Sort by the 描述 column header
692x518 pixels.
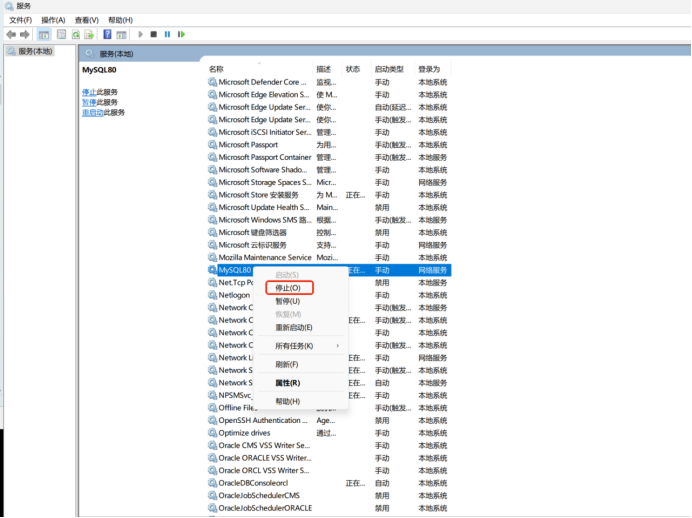coord(323,69)
